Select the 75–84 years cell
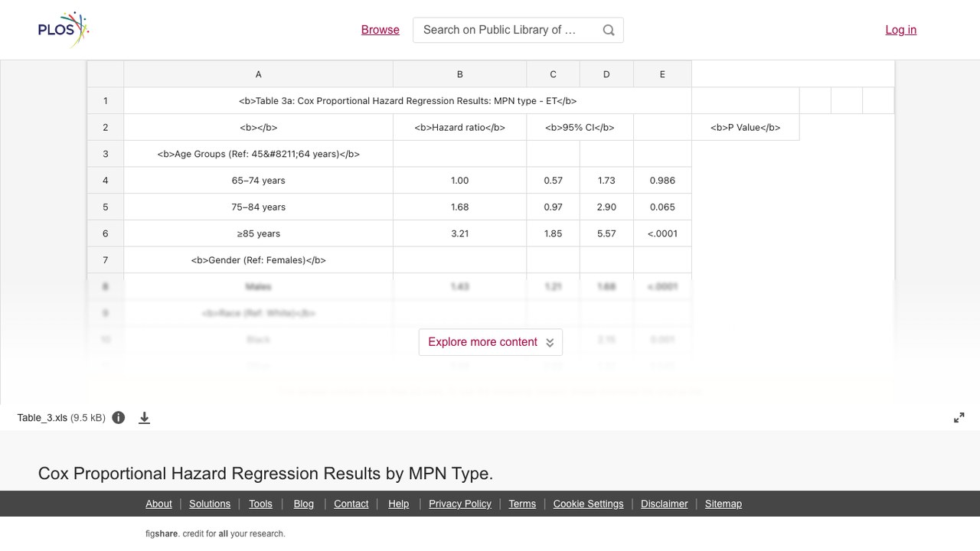 tap(258, 207)
